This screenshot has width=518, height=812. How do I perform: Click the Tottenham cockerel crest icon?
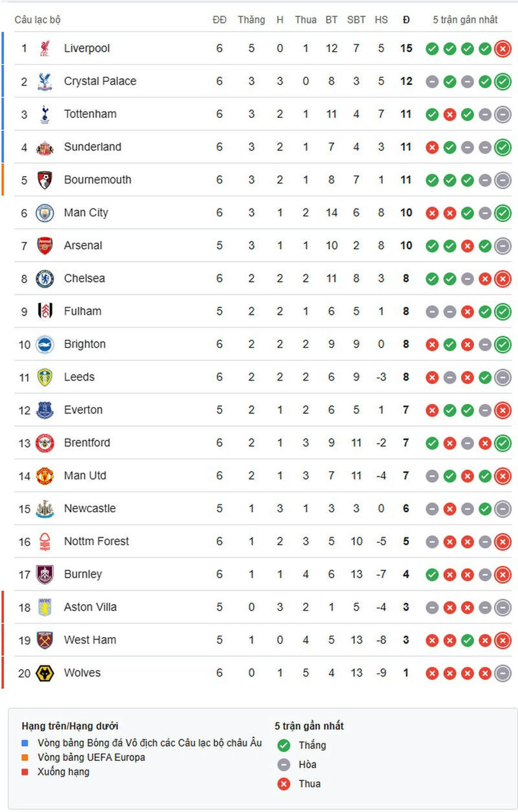tap(45, 114)
